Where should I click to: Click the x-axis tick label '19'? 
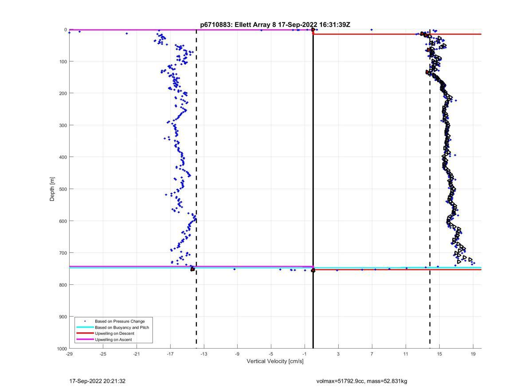(x=473, y=354)
